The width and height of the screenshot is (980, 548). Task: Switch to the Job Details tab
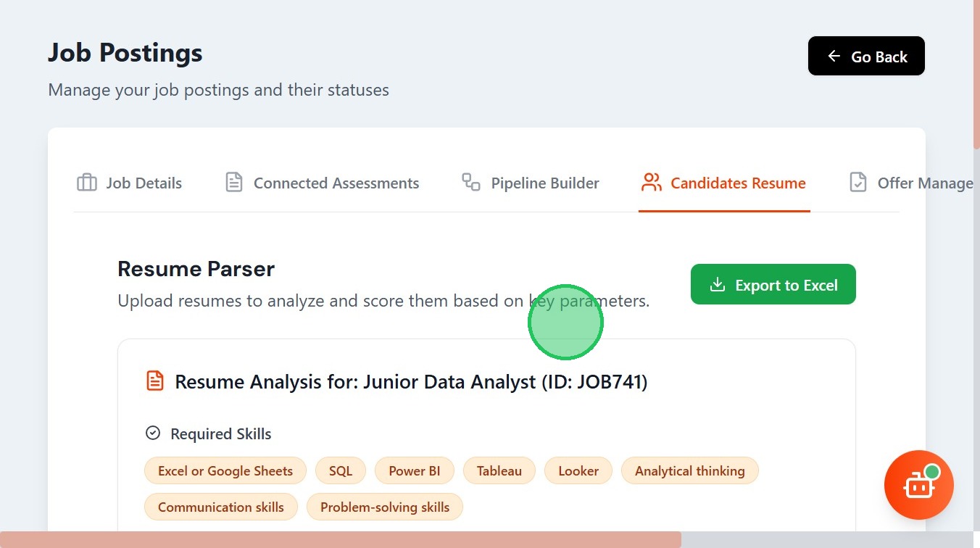[144, 183]
